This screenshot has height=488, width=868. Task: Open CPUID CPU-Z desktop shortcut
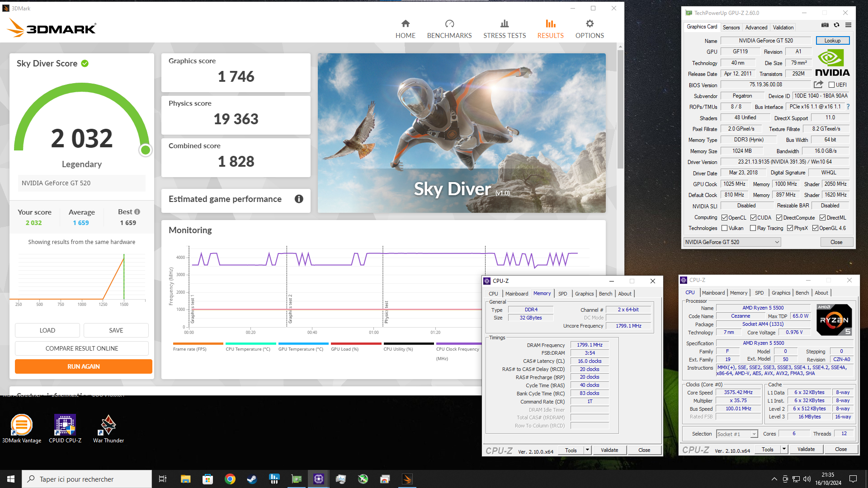pos(65,428)
